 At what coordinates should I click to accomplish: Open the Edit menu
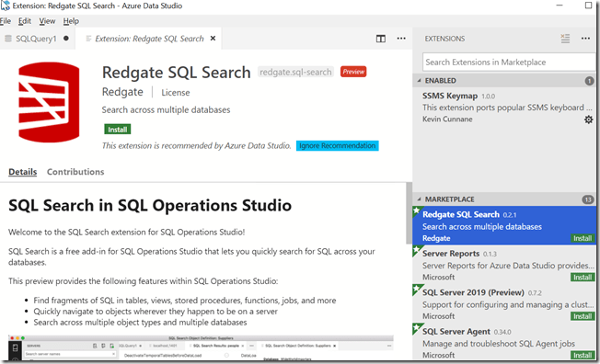pos(25,21)
